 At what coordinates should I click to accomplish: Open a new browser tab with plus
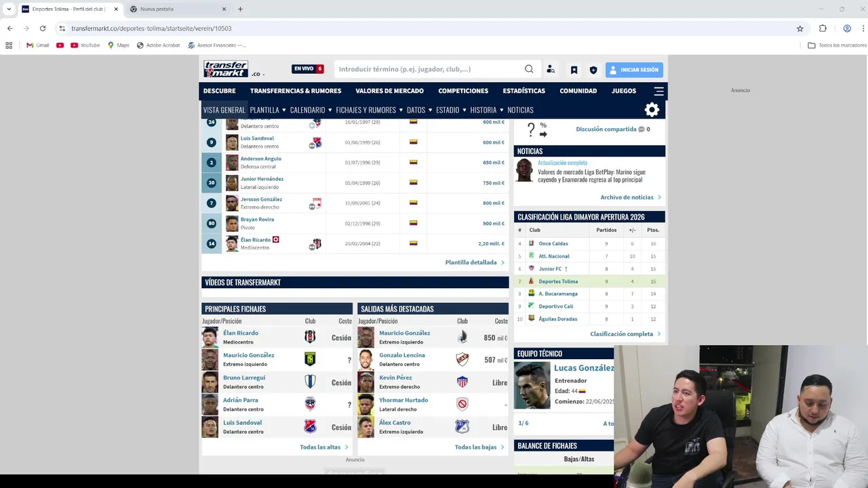click(240, 9)
